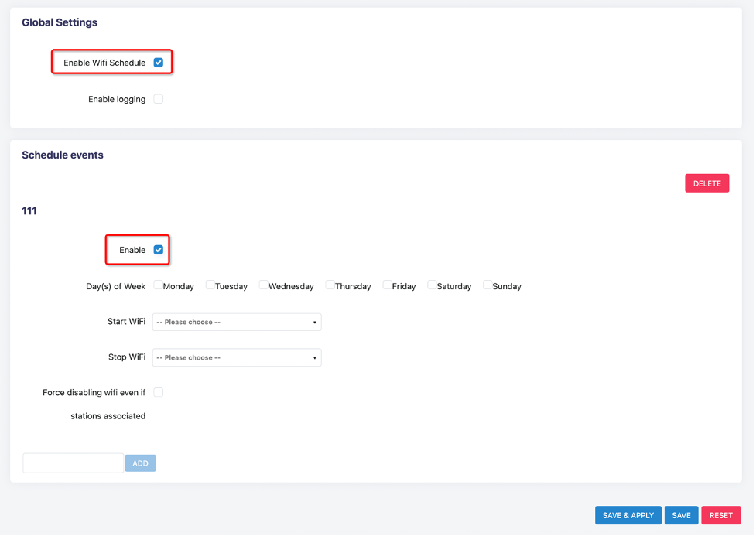Image resolution: width=756 pixels, height=536 pixels.
Task: Reset the wifi schedule configuration
Action: [x=721, y=515]
